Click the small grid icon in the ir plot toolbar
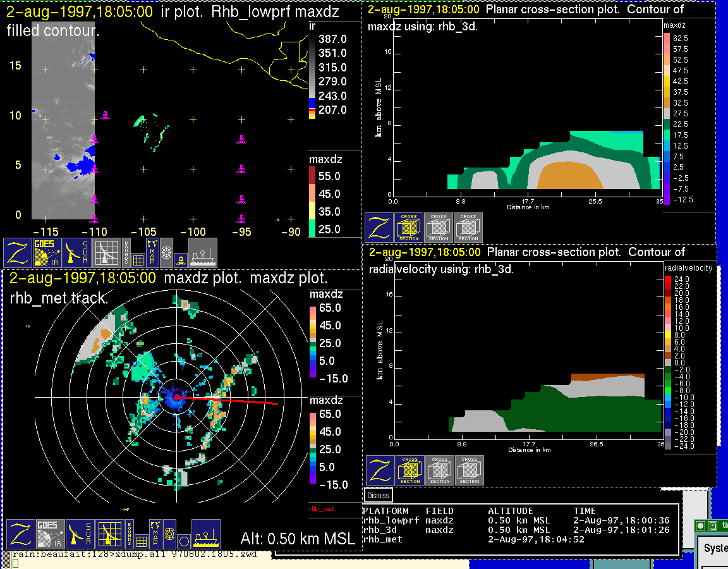Screen dimensions: 728x569 (139, 259)
